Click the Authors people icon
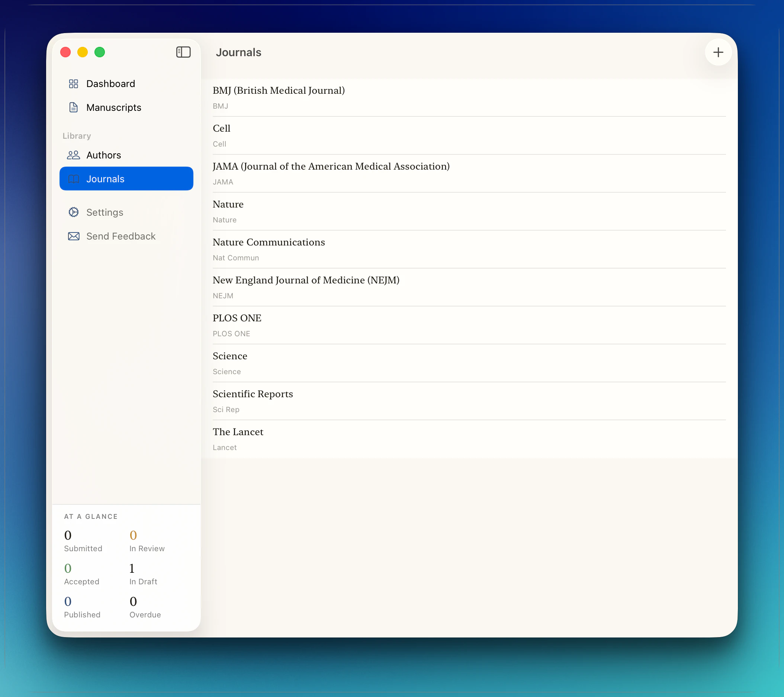784x697 pixels. point(73,155)
